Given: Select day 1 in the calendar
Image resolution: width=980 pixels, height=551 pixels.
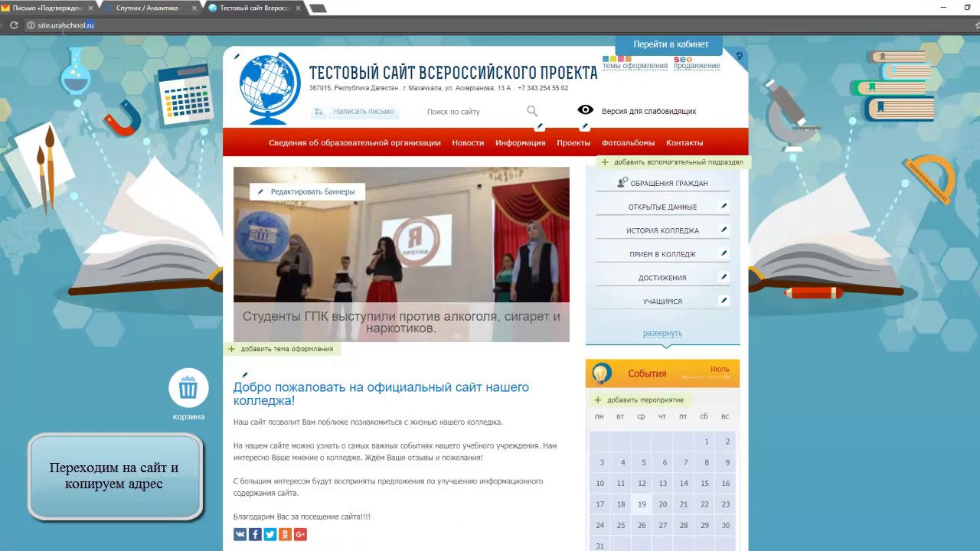Looking at the screenshot, I should pyautogui.click(x=706, y=442).
